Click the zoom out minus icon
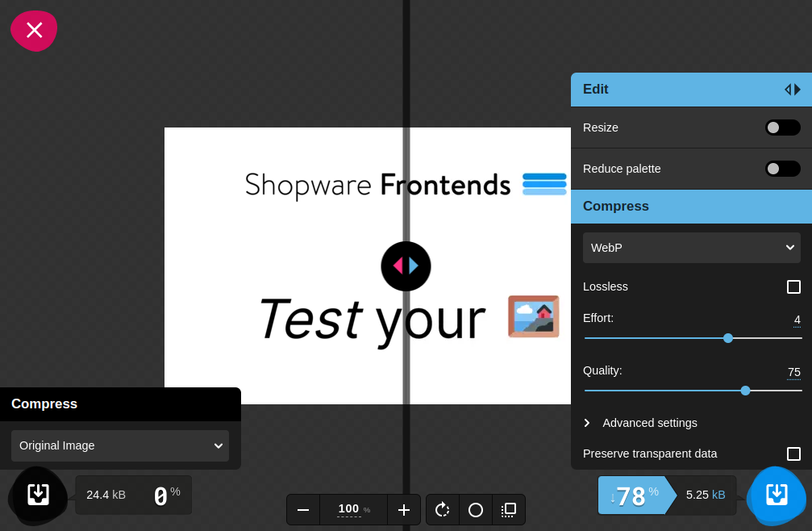The height and width of the screenshot is (531, 812). tap(303, 510)
